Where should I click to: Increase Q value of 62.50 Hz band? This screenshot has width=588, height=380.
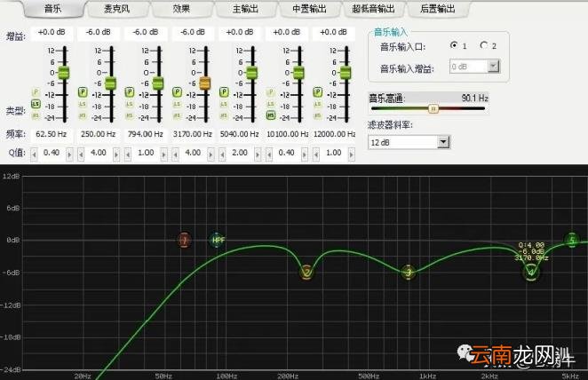coord(69,154)
